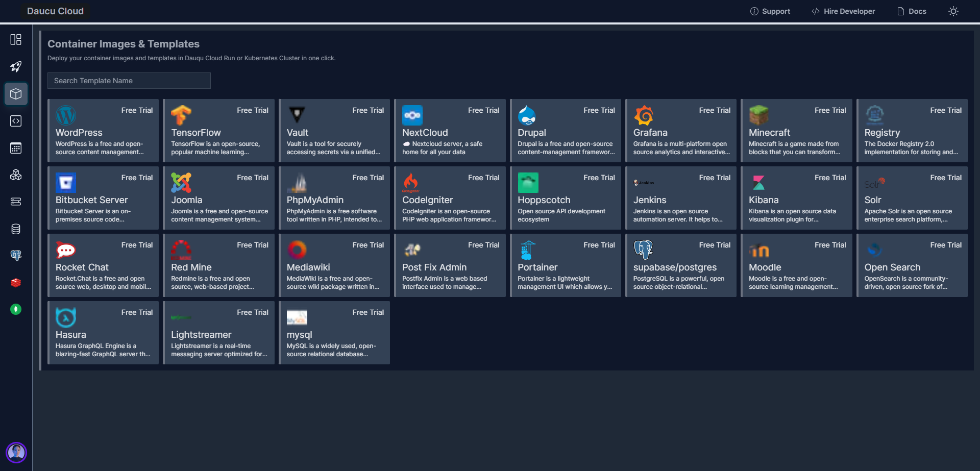
Task: Focus the Search Template Name field
Action: [129, 81]
